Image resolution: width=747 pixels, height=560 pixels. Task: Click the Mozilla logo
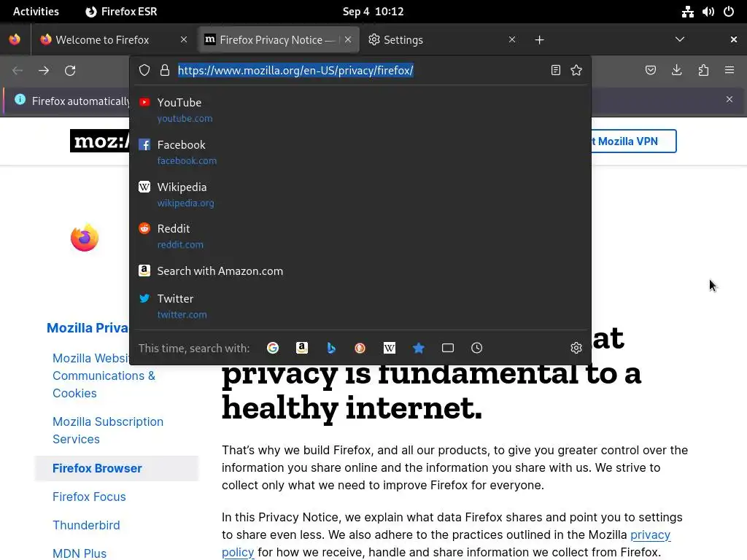coord(99,141)
